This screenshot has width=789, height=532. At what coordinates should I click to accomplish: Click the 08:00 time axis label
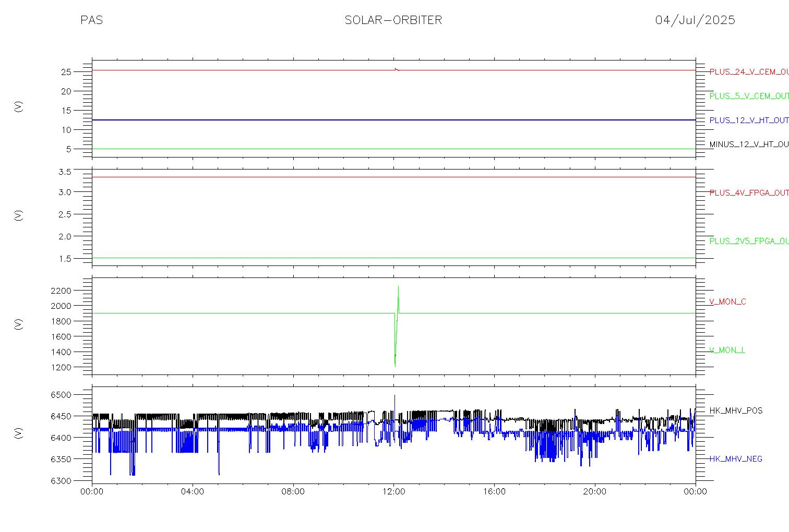coord(293,491)
